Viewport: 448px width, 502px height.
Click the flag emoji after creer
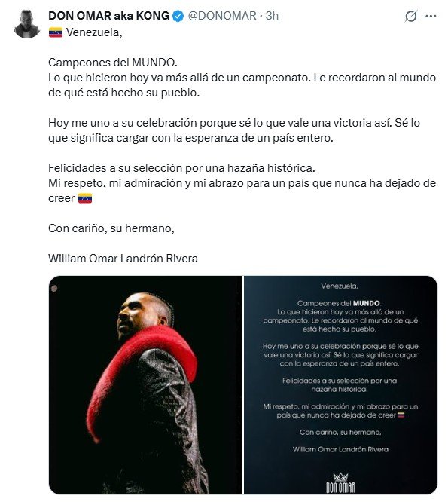[85, 198]
